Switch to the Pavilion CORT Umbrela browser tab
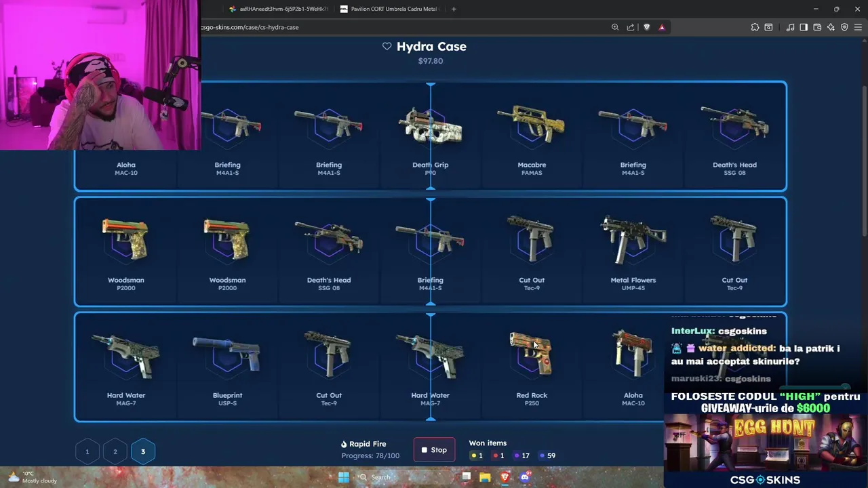The height and width of the screenshot is (488, 868). (x=390, y=9)
